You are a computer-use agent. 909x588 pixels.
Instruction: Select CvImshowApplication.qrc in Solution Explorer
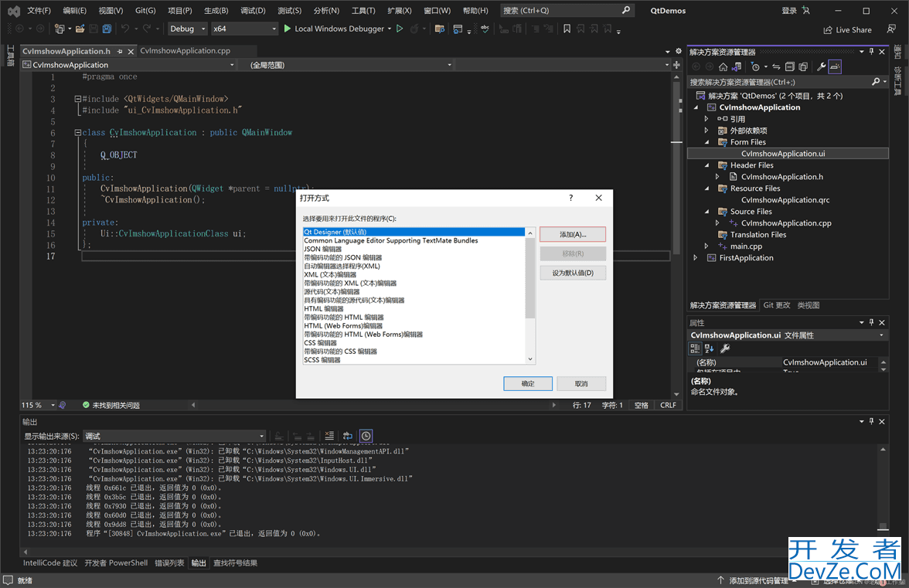pyautogui.click(x=785, y=200)
